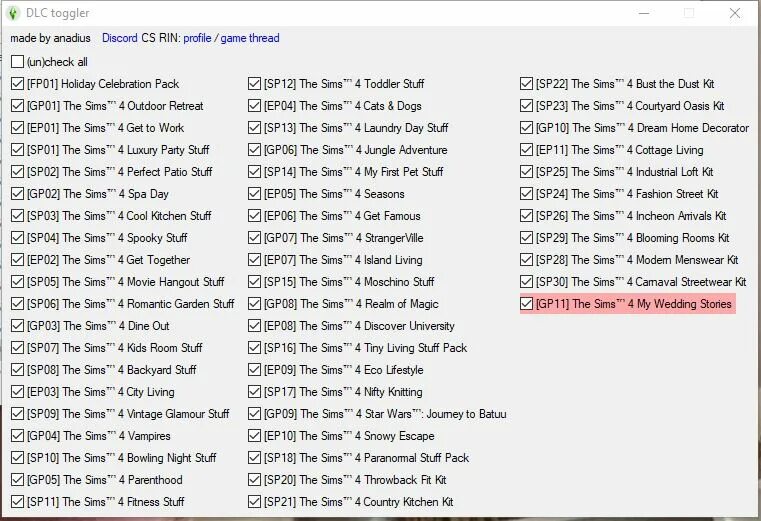Disable SP11 Fitness Stuff
761x521 pixels.
(17, 502)
